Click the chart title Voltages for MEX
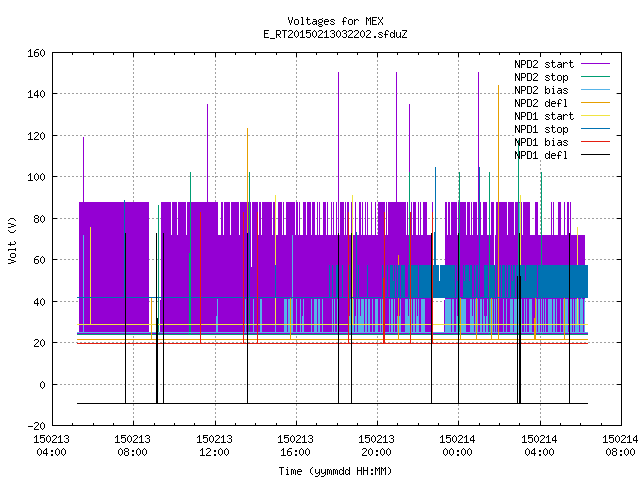 335,21
